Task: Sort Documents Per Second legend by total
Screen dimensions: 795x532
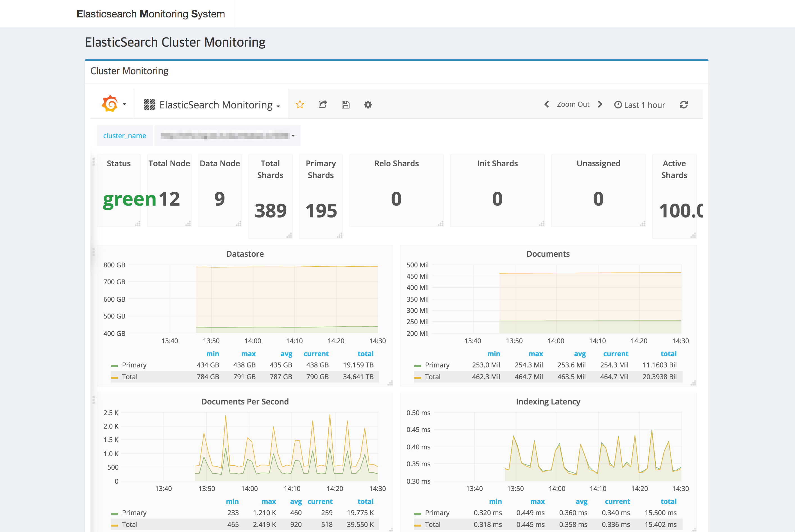Action: click(x=365, y=501)
